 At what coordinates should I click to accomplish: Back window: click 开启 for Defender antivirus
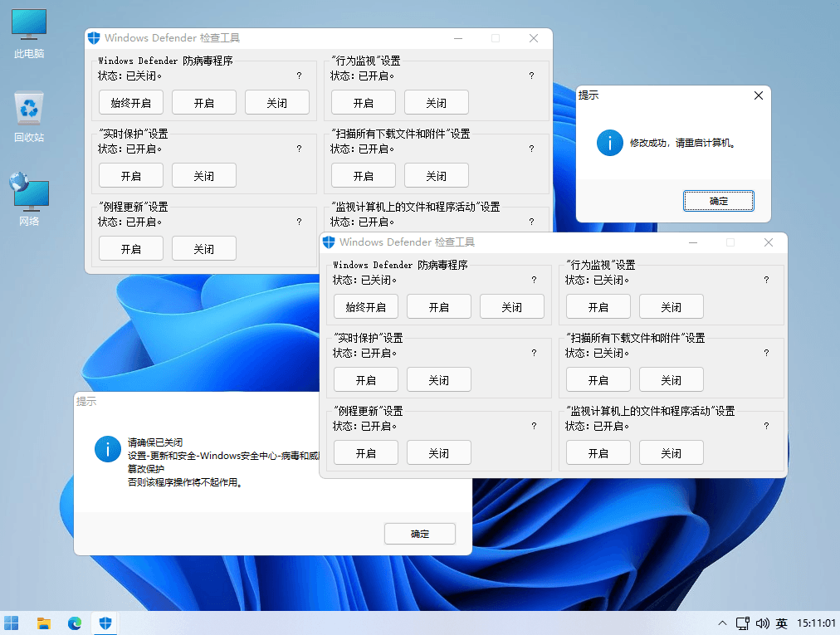tap(203, 102)
